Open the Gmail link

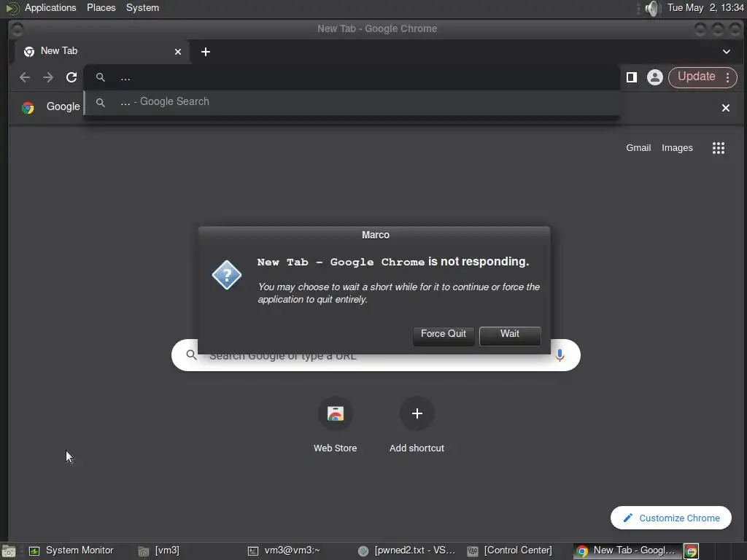pyautogui.click(x=638, y=148)
